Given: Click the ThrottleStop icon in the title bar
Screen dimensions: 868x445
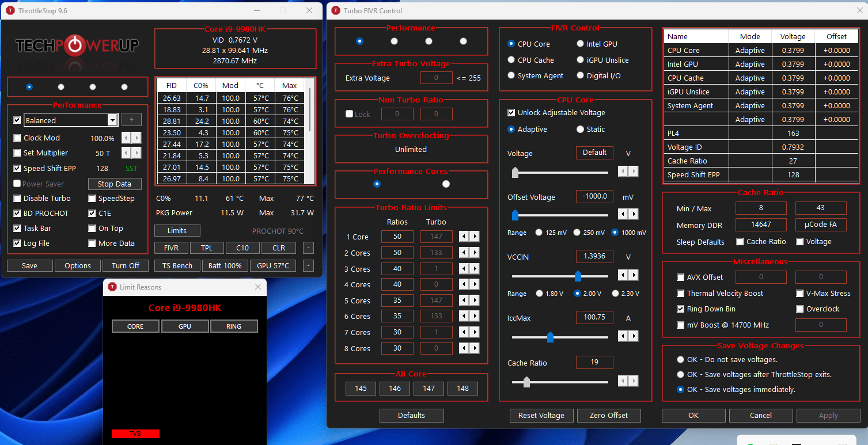Looking at the screenshot, I should tap(10, 10).
